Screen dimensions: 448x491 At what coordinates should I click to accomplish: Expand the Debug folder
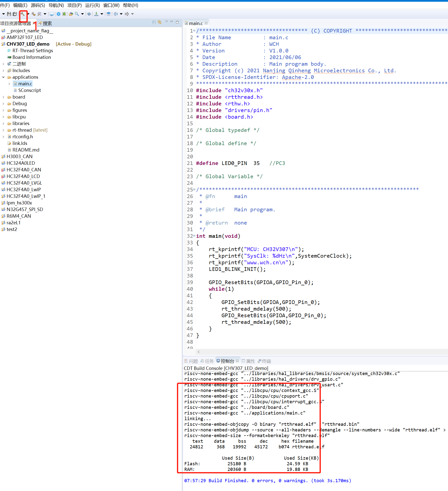click(3, 104)
